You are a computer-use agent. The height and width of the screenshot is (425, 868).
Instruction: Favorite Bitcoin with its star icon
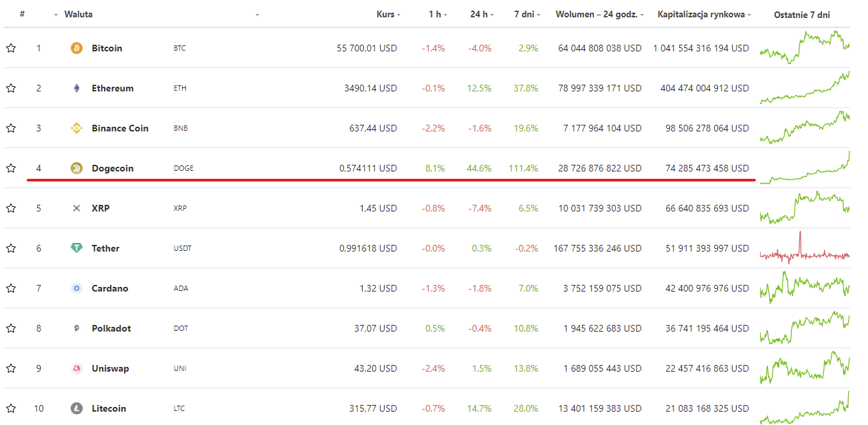(11, 48)
